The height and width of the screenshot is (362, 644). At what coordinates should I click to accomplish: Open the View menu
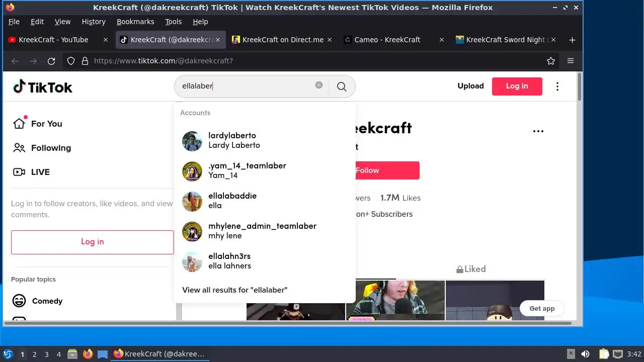click(62, 22)
